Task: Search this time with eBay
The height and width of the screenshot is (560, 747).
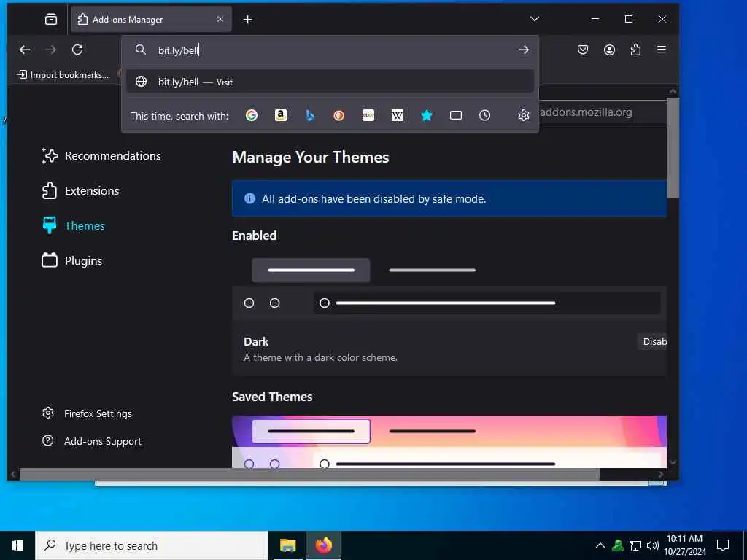Action: click(x=368, y=115)
